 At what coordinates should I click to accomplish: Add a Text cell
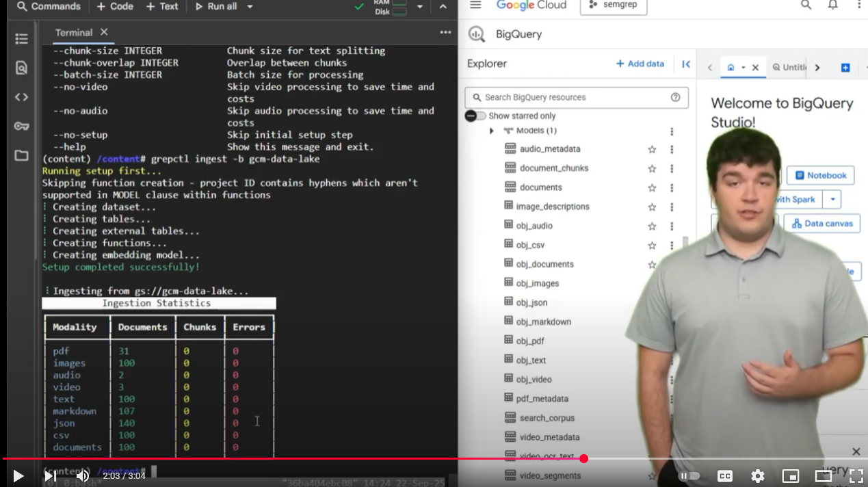tap(162, 6)
